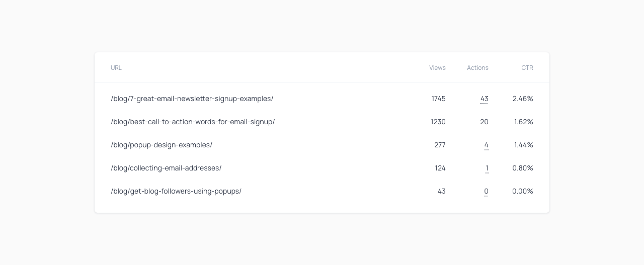Click the CTR column header
The width and height of the screenshot is (644, 265).
pyautogui.click(x=527, y=68)
